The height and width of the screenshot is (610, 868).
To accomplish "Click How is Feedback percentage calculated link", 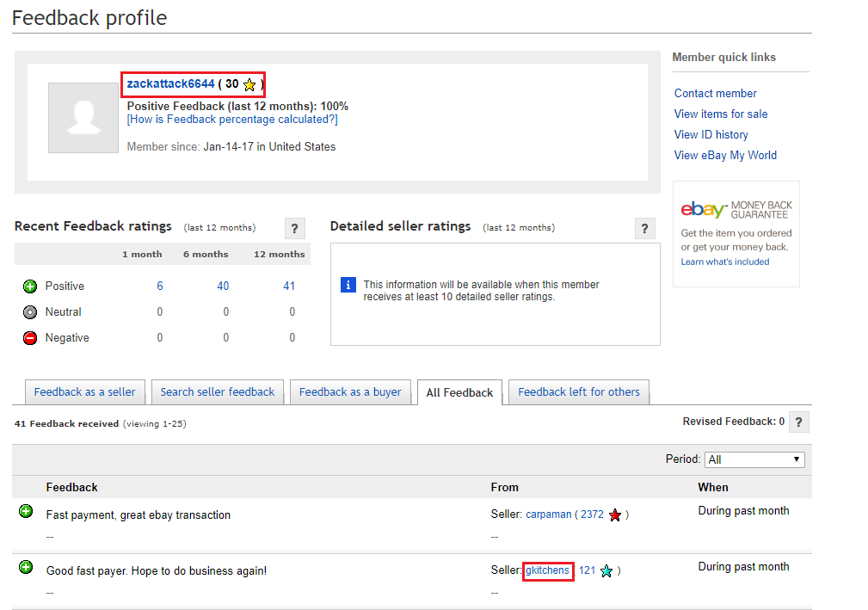I will coord(232,120).
